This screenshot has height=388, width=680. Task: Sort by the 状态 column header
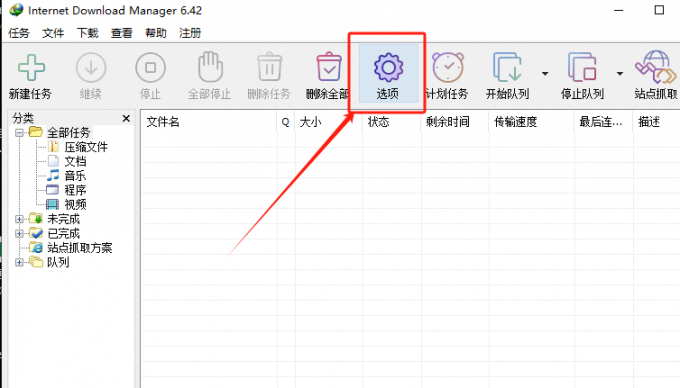click(392, 122)
